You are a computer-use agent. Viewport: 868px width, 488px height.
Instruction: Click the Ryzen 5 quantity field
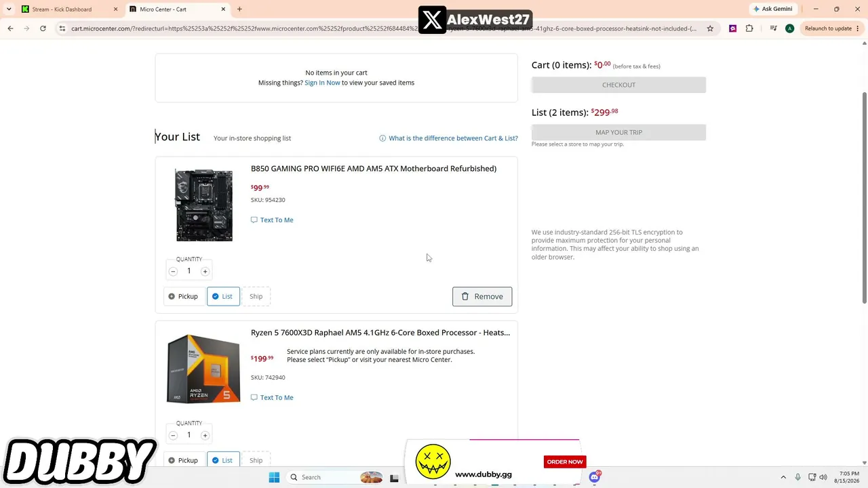[189, 435]
